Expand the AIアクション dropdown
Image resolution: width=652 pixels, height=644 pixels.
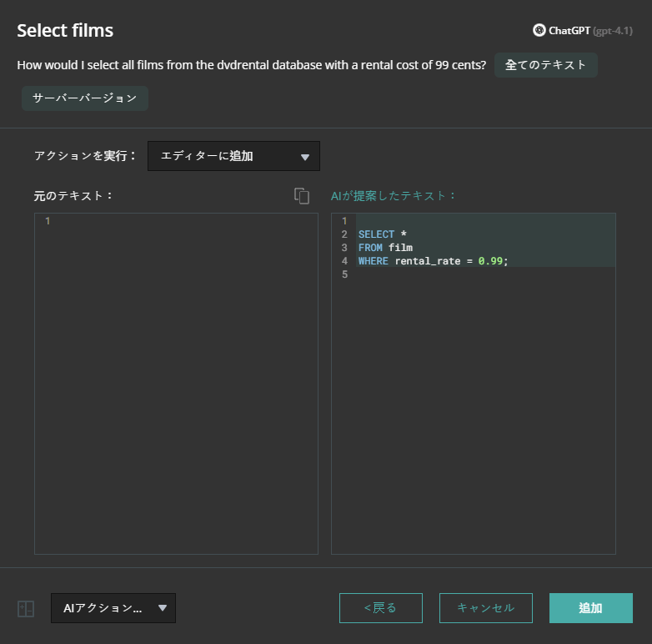tap(113, 608)
